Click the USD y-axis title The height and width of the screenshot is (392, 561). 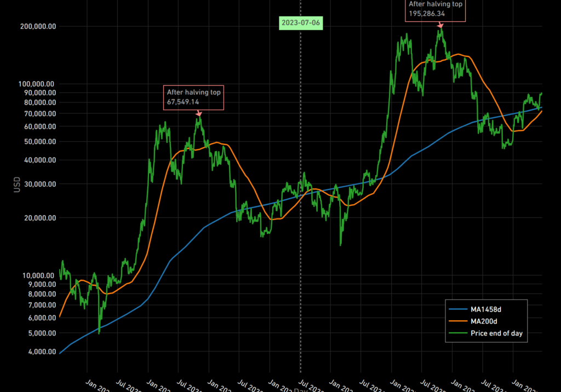click(17, 184)
